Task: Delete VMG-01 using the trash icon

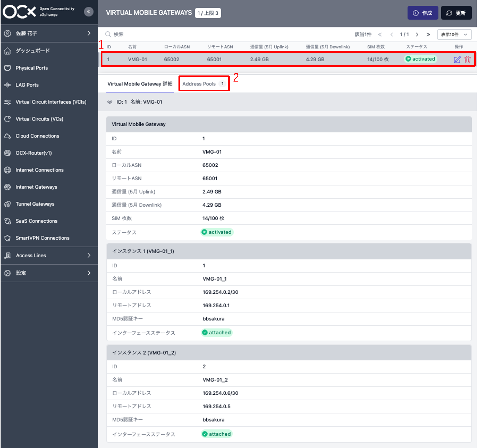Action: (468, 59)
